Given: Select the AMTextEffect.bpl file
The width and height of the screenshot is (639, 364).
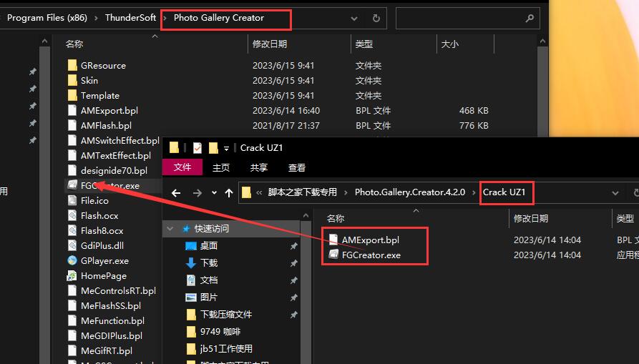Looking at the screenshot, I should [109, 155].
